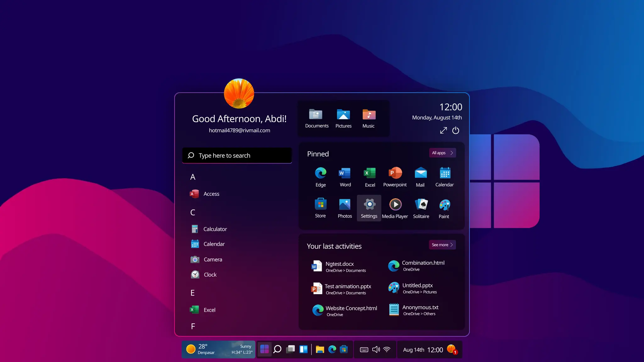This screenshot has height=362, width=644.
Task: Open the Edge pinned app
Action: (320, 177)
